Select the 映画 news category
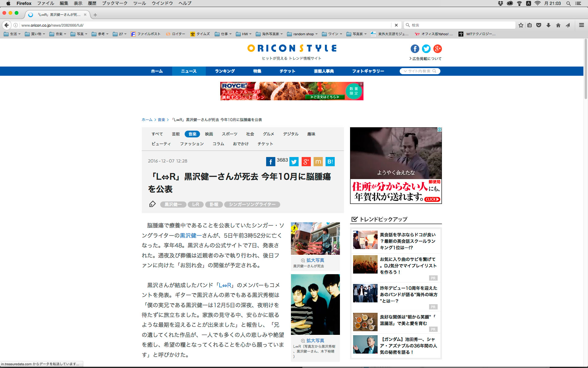 tap(209, 134)
